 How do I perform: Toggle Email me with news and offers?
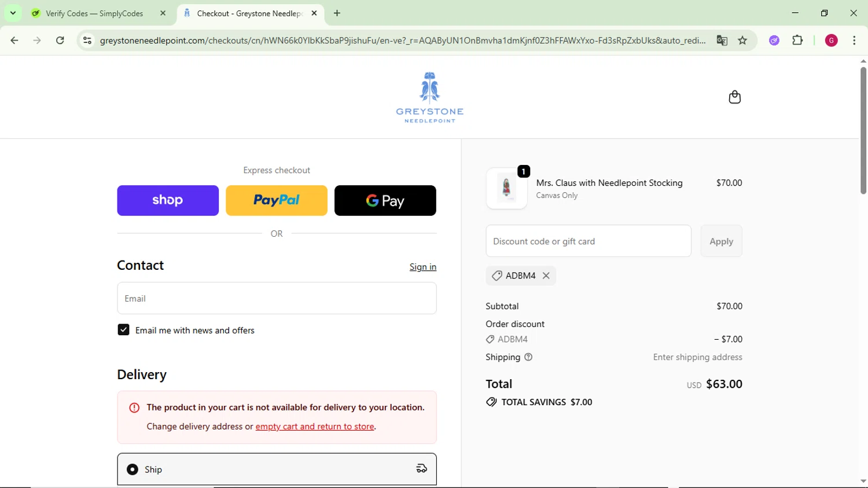point(123,330)
